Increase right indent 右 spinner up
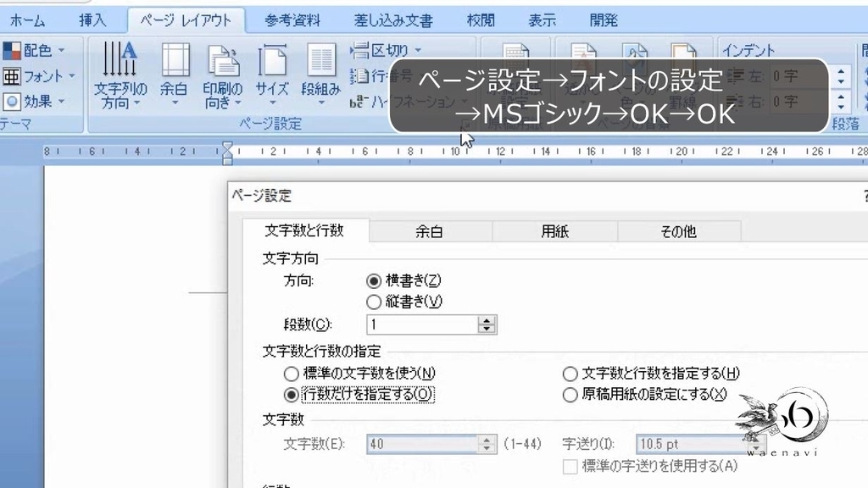The height and width of the screenshot is (488, 868). click(x=841, y=97)
